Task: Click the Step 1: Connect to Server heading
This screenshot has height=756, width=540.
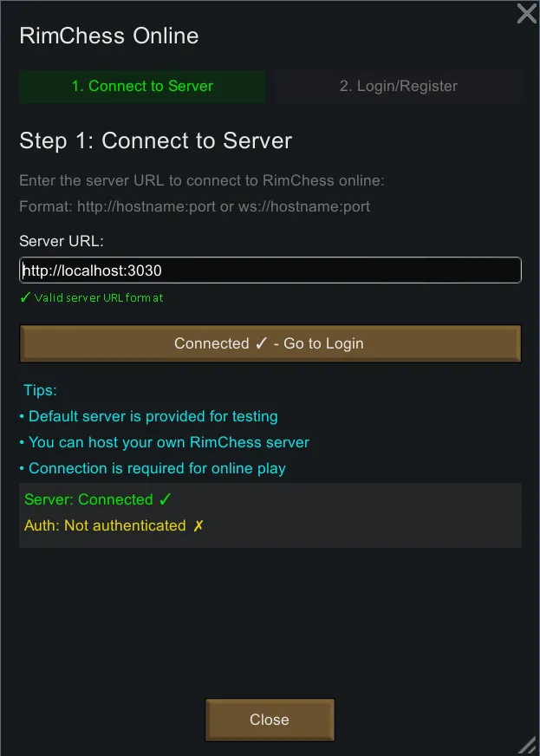Action: [156, 140]
